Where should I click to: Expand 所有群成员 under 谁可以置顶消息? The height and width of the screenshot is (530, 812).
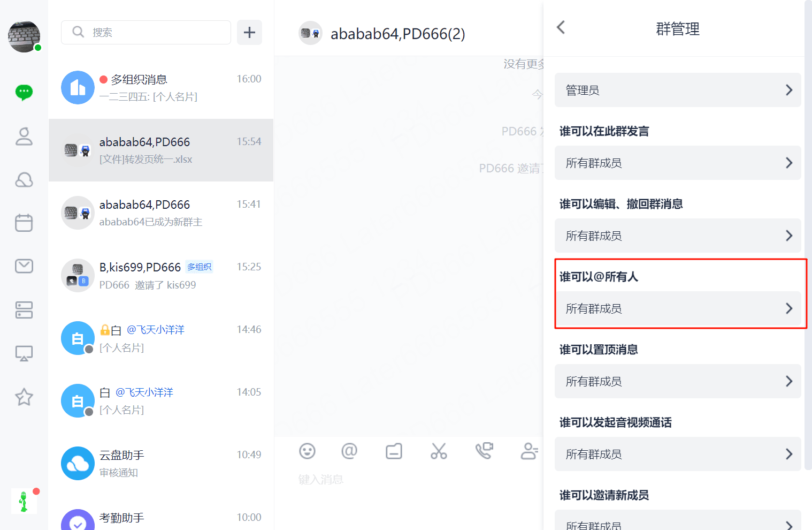pos(678,381)
